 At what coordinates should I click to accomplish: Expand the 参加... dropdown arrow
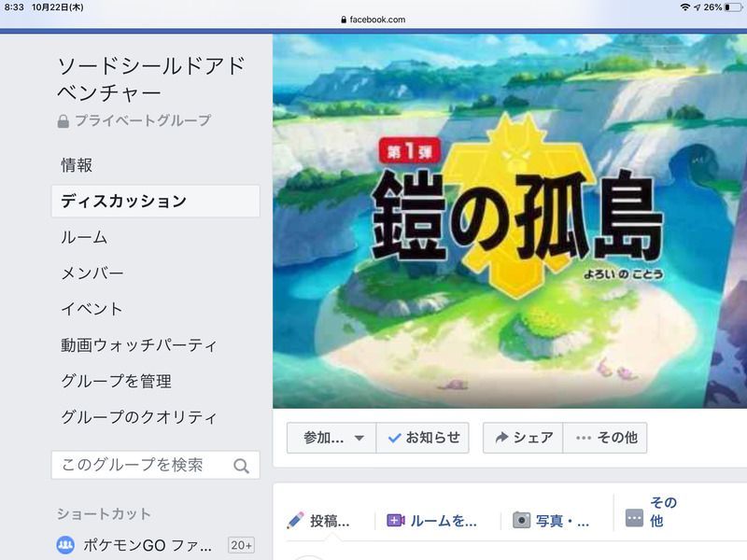pos(359,438)
